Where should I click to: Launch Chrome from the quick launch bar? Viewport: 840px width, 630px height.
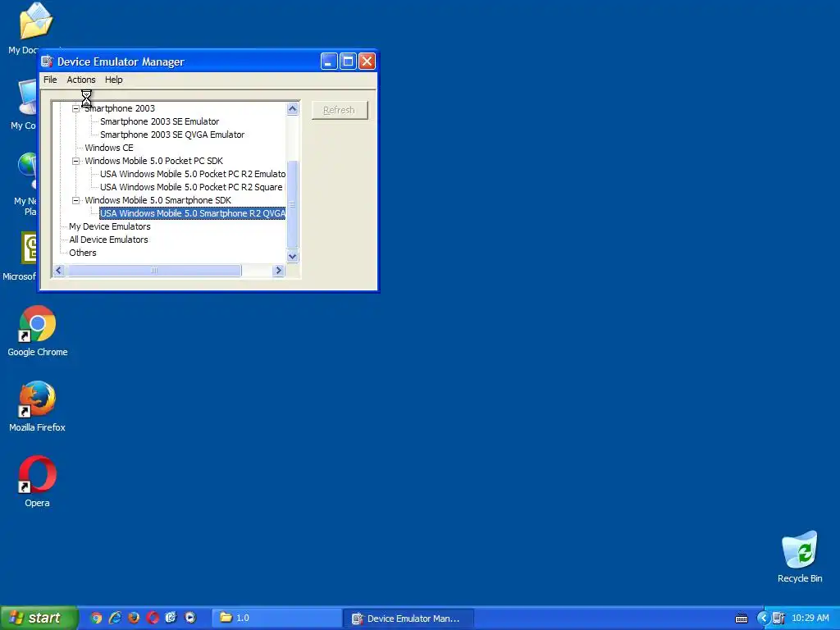pyautogui.click(x=96, y=619)
